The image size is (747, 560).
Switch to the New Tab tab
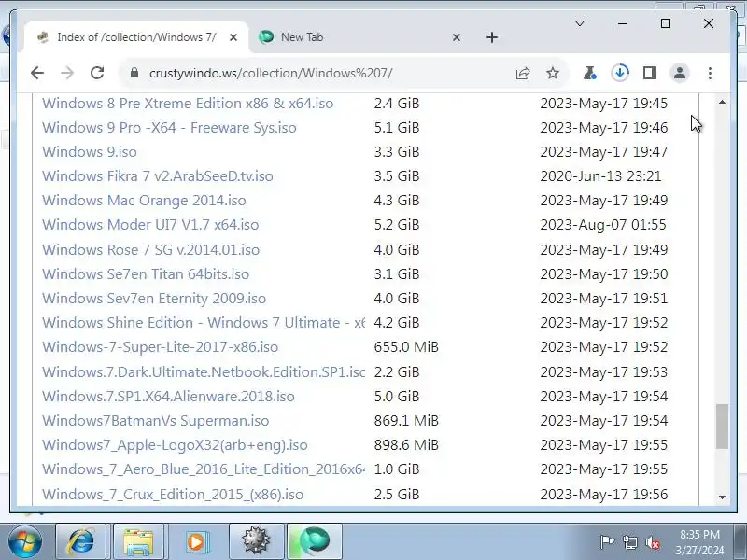pos(358,37)
